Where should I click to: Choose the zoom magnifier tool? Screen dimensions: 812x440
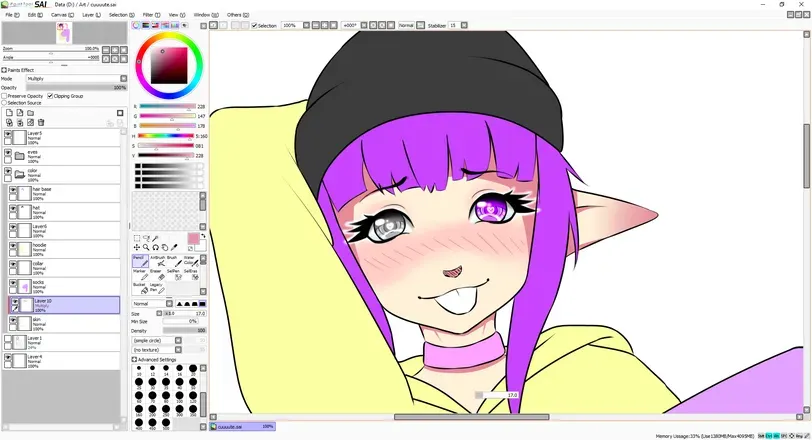(146, 247)
